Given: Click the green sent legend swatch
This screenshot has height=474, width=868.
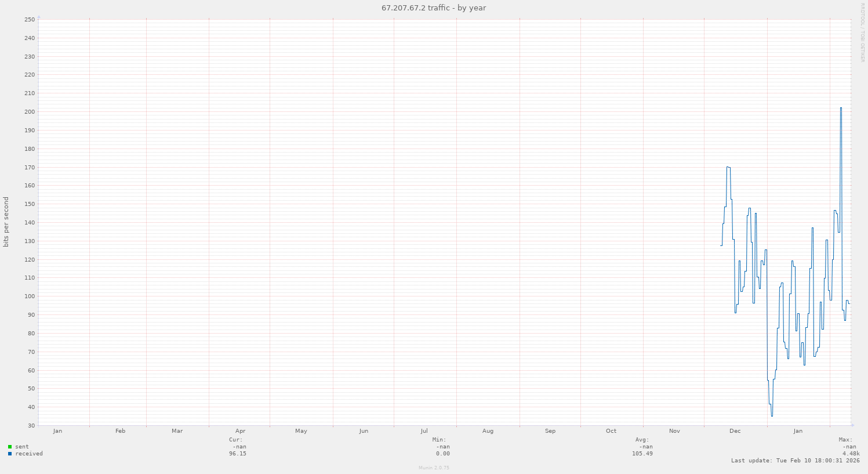Looking at the screenshot, I should [x=10, y=447].
